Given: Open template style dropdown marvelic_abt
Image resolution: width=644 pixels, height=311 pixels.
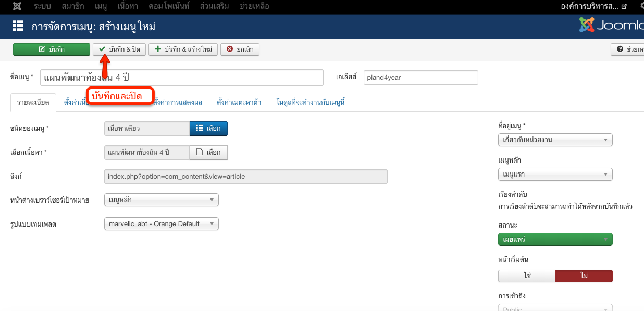Looking at the screenshot, I should (161, 224).
